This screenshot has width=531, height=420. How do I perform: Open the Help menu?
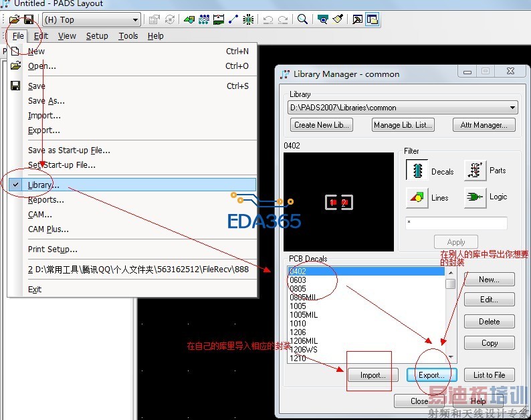(x=155, y=36)
